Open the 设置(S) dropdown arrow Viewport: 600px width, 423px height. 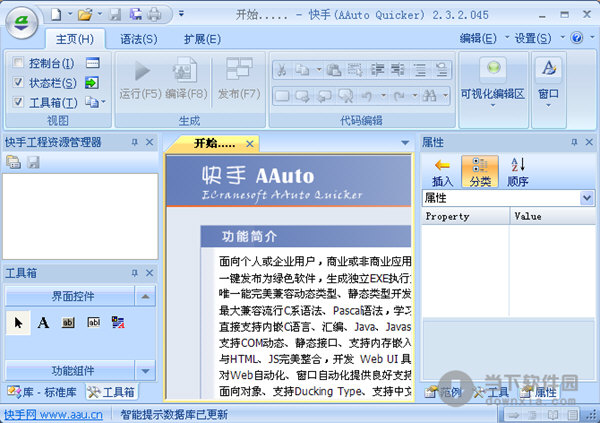click(562, 38)
